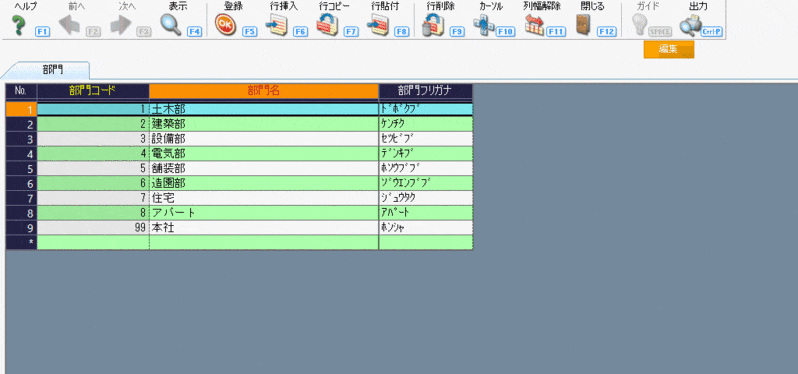798x374 pixels.
Task: Select the 部門名 column header
Action: [264, 91]
